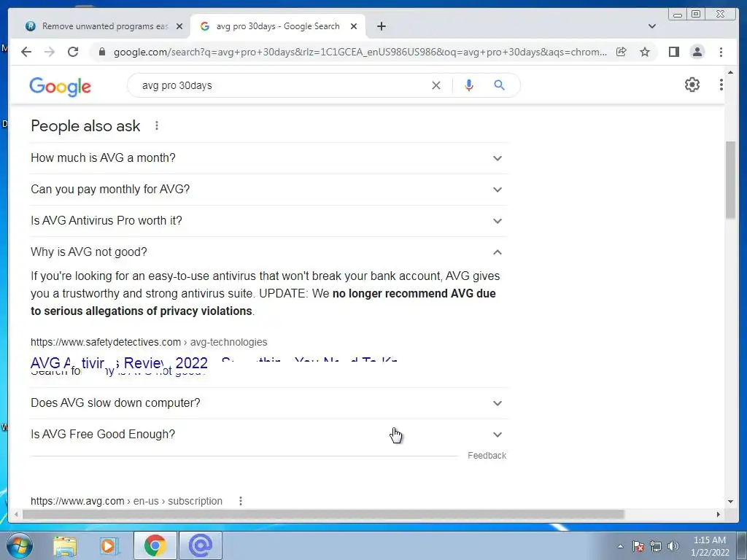Click the forward navigation arrow
This screenshot has height=560, width=747.
click(x=50, y=52)
